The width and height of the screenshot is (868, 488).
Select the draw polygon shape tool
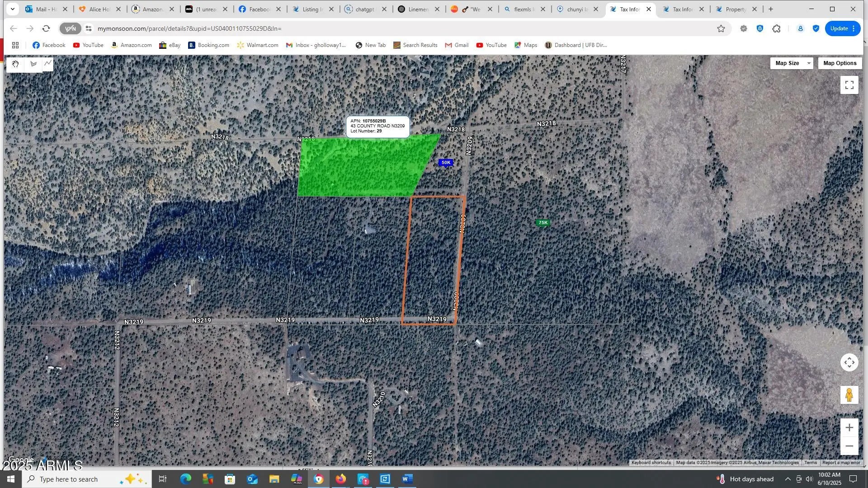pyautogui.click(x=33, y=64)
